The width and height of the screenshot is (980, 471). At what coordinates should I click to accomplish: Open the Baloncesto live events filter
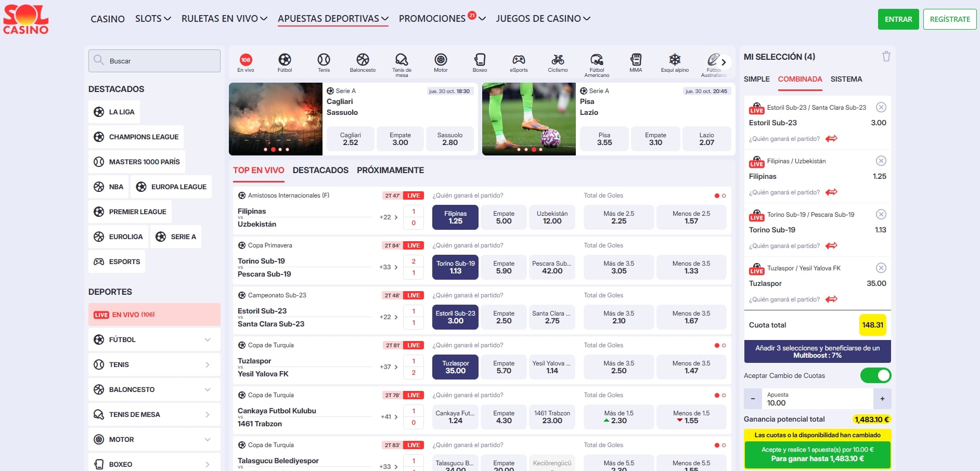point(363,61)
